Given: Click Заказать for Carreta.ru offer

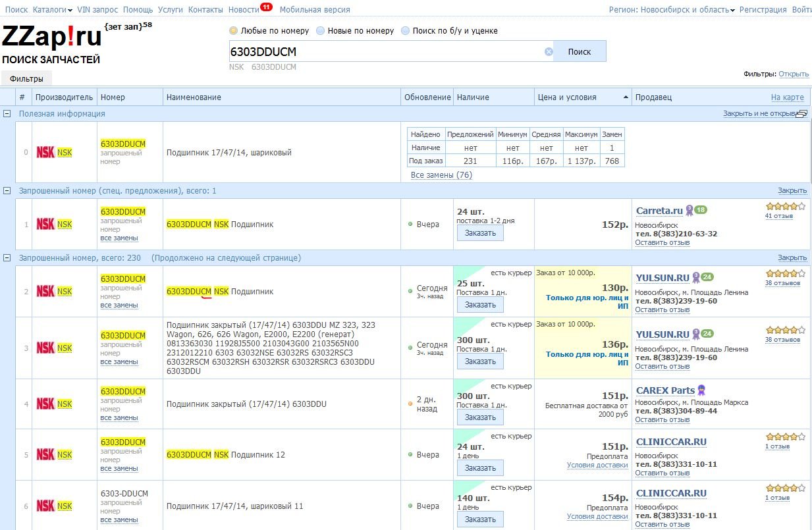Looking at the screenshot, I should (x=480, y=233).
